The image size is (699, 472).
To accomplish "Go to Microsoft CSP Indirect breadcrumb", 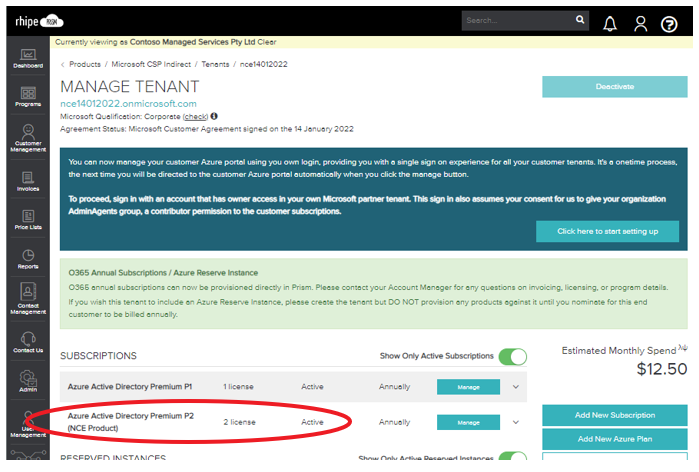I will pos(151,64).
